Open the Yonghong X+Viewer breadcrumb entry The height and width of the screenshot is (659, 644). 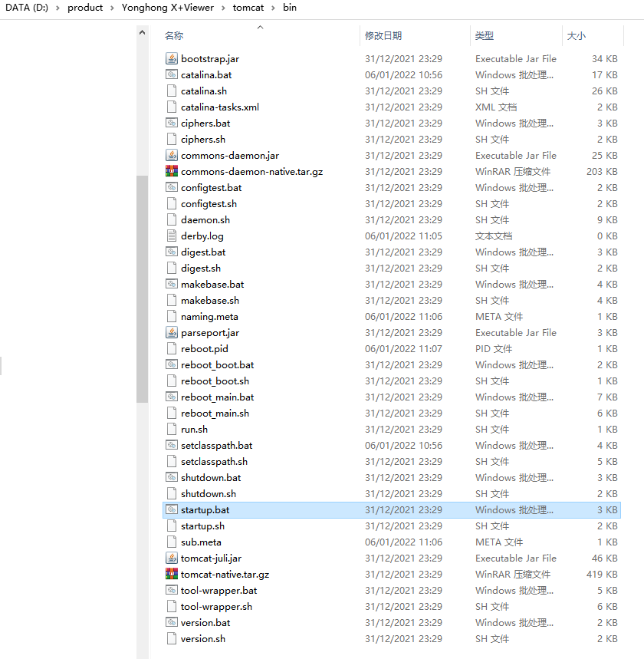coord(168,8)
